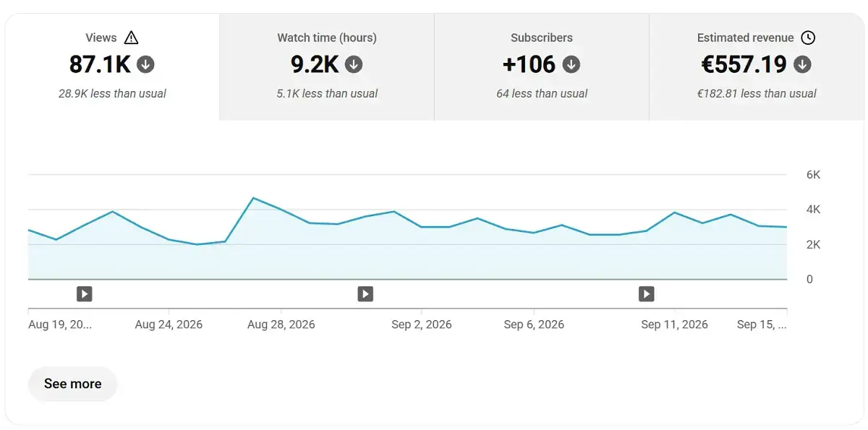This screenshot has width=868, height=430.
Task: Click the 6K gridline label on chart
Action: click(x=813, y=175)
